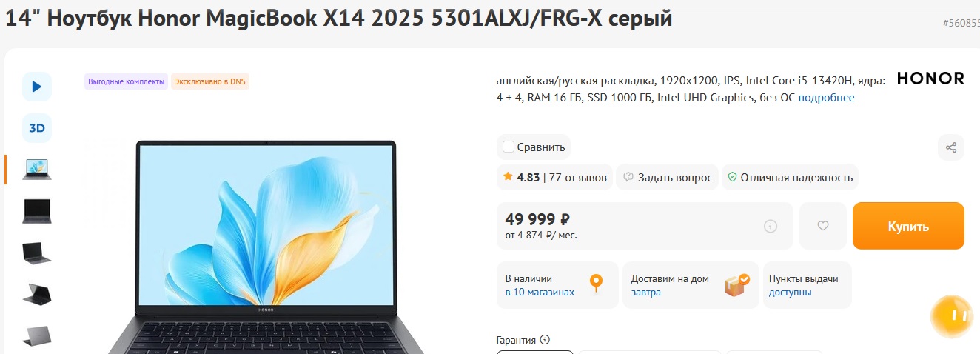Click the HONOR brand logo
Screen dimensions: 980x354
[x=930, y=79]
